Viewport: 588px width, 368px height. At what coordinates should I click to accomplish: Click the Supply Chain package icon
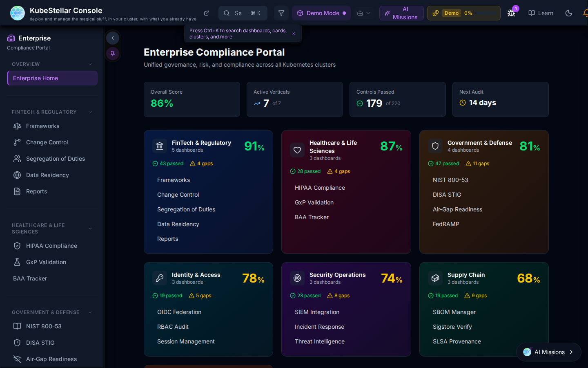(x=435, y=278)
